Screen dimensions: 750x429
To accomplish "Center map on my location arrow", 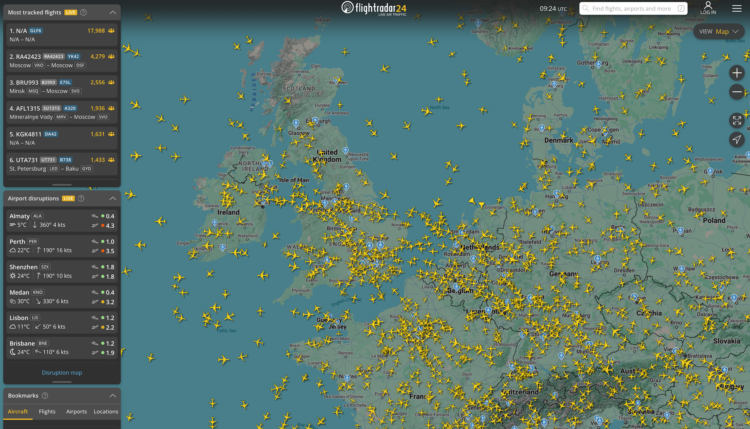I will point(737,139).
